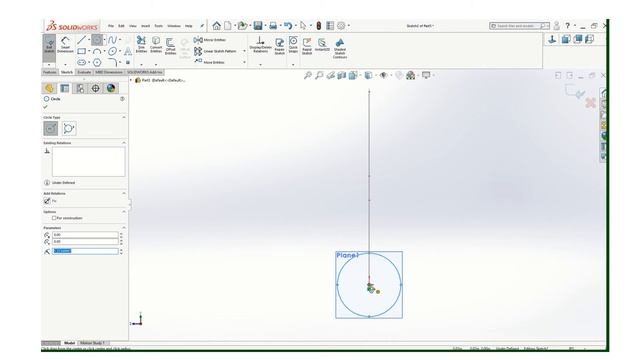Image resolution: width=640 pixels, height=360 pixels.
Task: Open the Linear Sketch Pattern dropdown arrow
Action: tap(244, 51)
